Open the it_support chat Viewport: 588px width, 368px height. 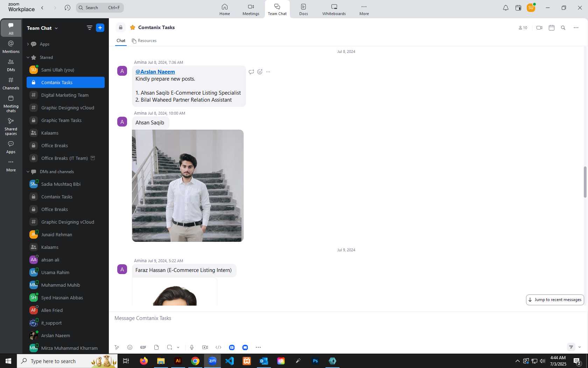click(x=65, y=323)
